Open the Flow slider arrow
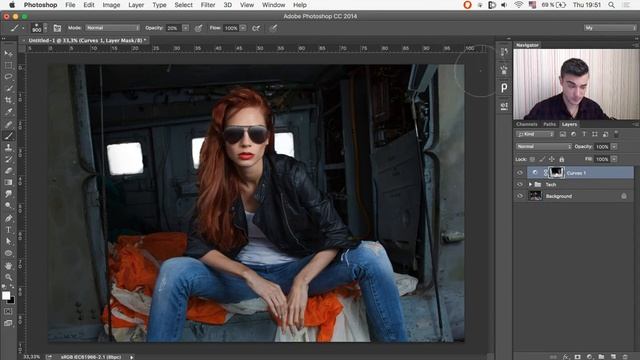The height and width of the screenshot is (360, 640). (x=243, y=28)
